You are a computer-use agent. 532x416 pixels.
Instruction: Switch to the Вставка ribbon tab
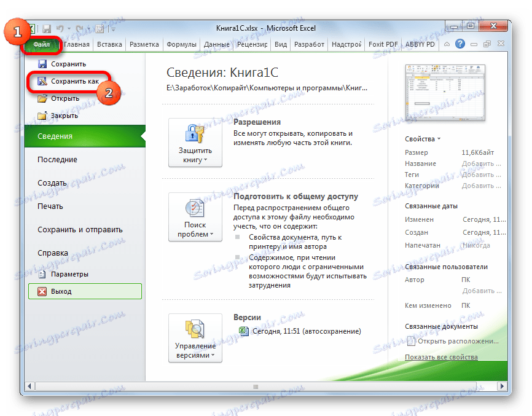click(109, 44)
